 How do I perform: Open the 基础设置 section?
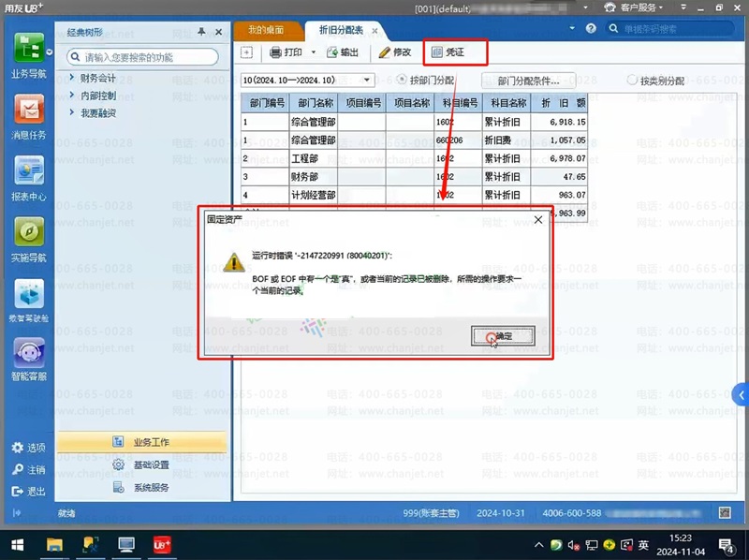click(x=142, y=464)
